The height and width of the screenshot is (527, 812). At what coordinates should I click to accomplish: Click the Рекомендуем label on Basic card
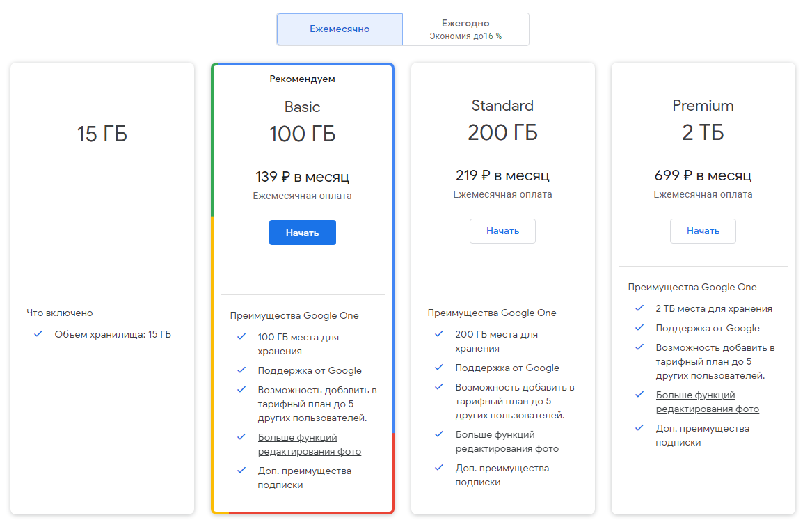point(302,79)
